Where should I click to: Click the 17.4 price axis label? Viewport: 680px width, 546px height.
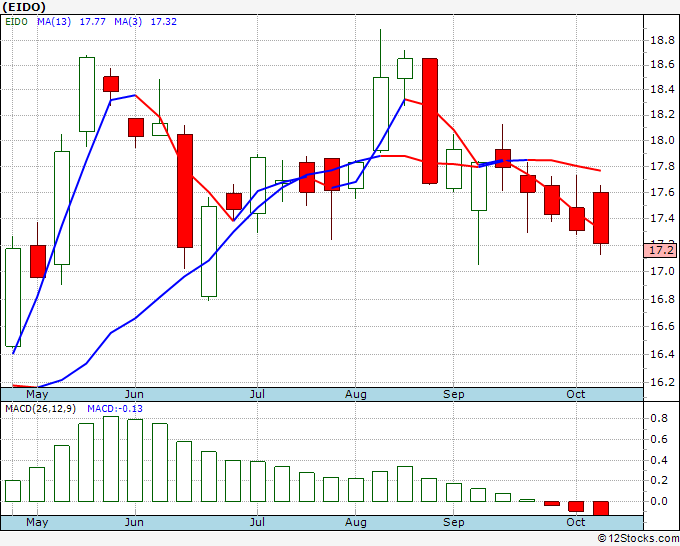662,218
